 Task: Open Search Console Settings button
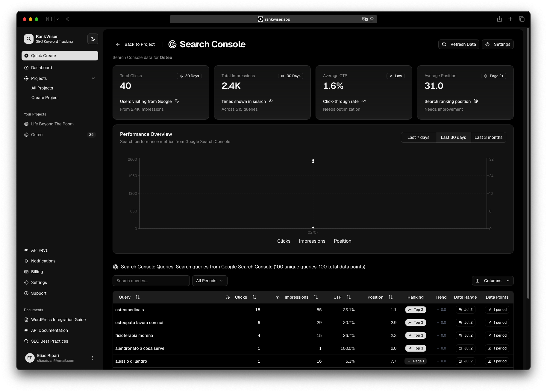click(498, 44)
